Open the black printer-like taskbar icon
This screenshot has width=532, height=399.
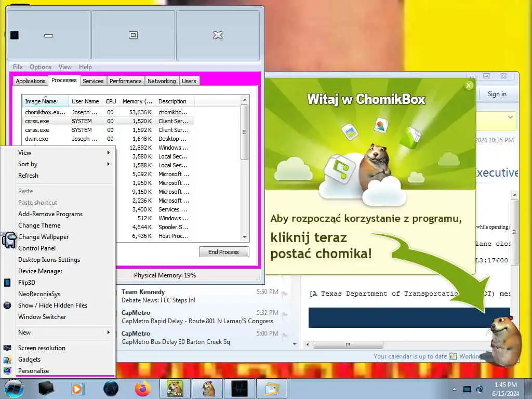tap(46, 389)
